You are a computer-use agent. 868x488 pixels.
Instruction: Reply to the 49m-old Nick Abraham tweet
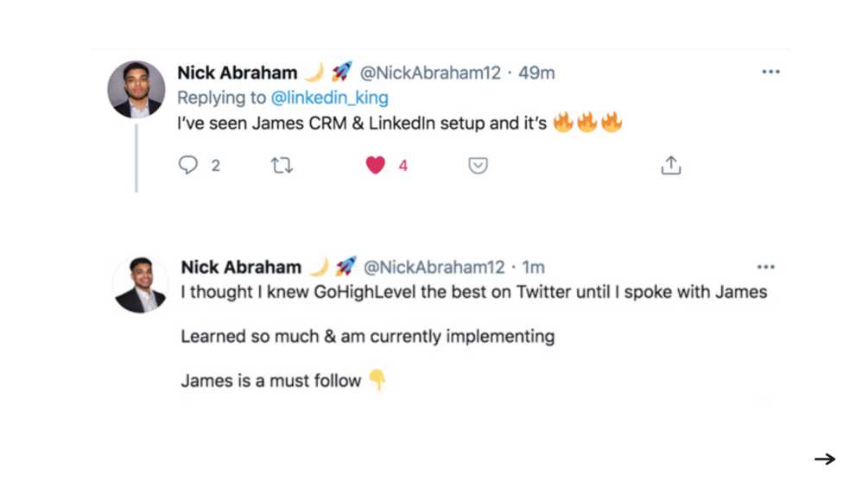point(188,165)
